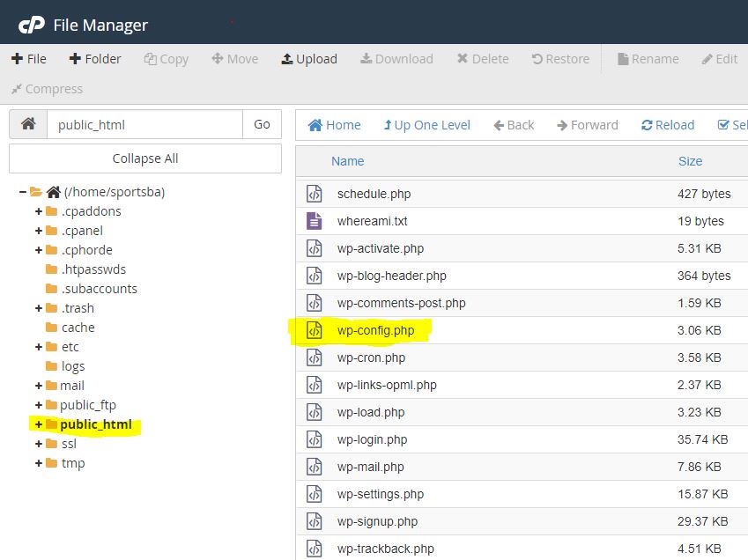Click the Collapse All button
This screenshot has height=560, width=748.
[x=145, y=158]
